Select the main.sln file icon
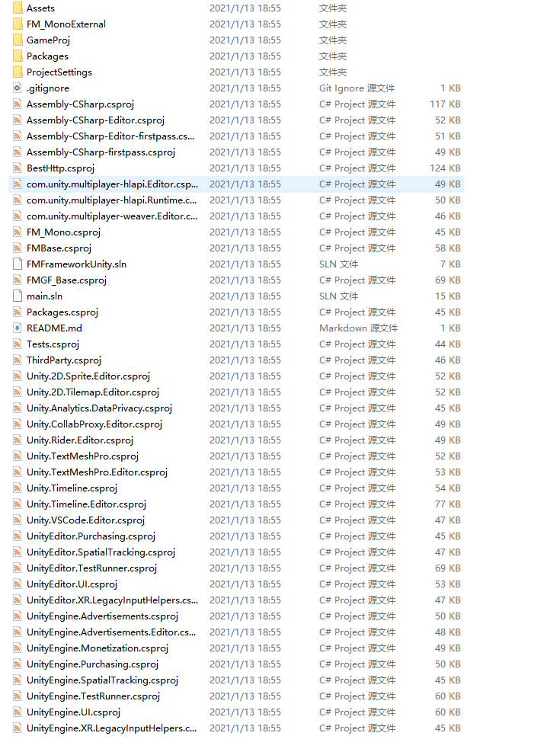The height and width of the screenshot is (752, 560). click(18, 296)
